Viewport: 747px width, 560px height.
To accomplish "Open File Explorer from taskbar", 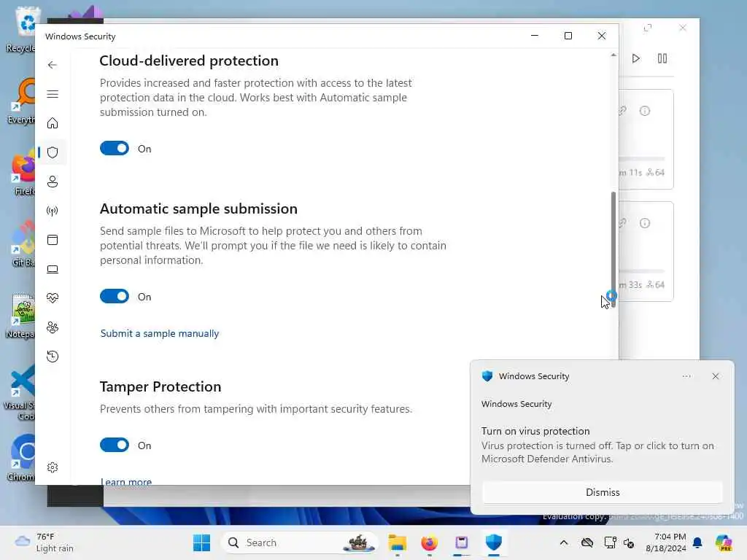I will coord(398,542).
